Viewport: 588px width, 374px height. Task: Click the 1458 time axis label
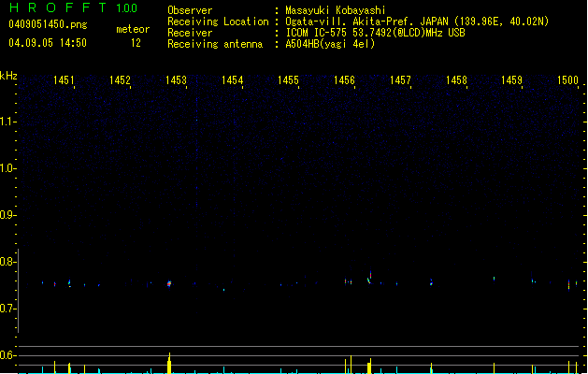click(x=456, y=80)
